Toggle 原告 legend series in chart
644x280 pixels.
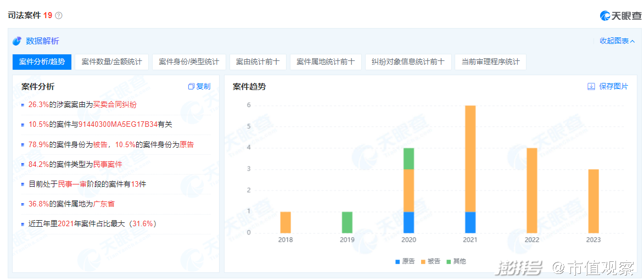tap(405, 261)
